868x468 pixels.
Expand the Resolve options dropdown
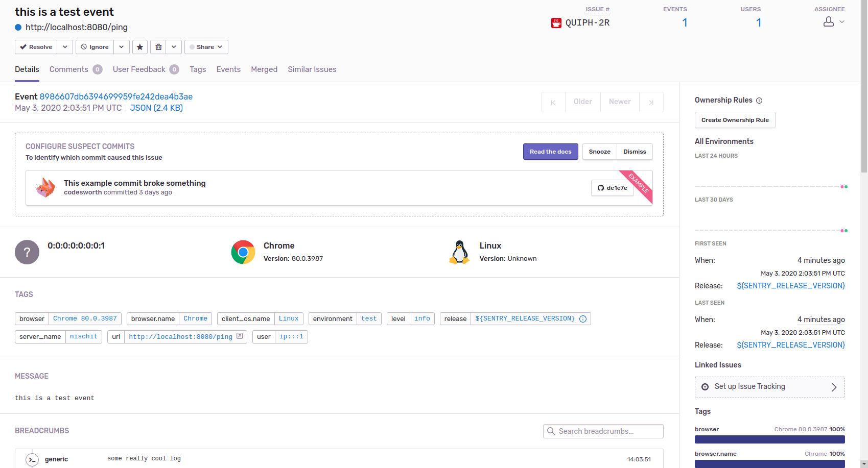coord(65,47)
